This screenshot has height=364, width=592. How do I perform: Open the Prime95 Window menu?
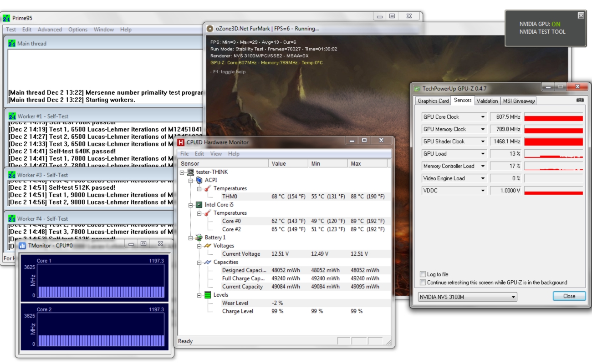pyautogui.click(x=104, y=30)
